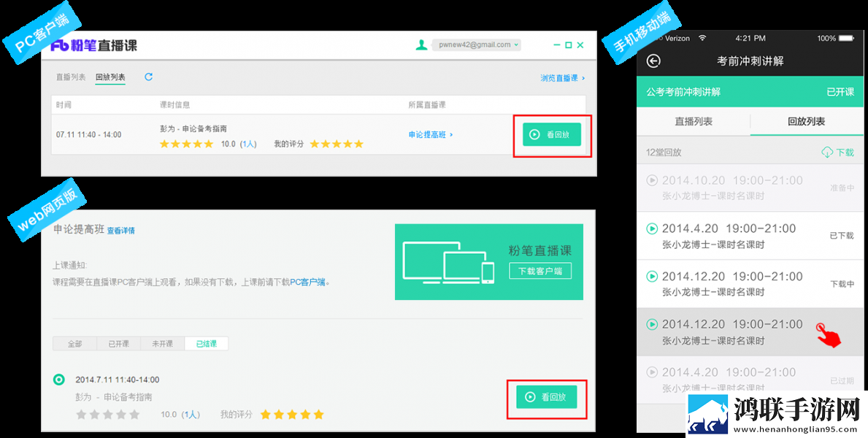Screen dimensions: 868x438
Task: Tap 已下载 status label in mobile list
Action: [x=842, y=236]
